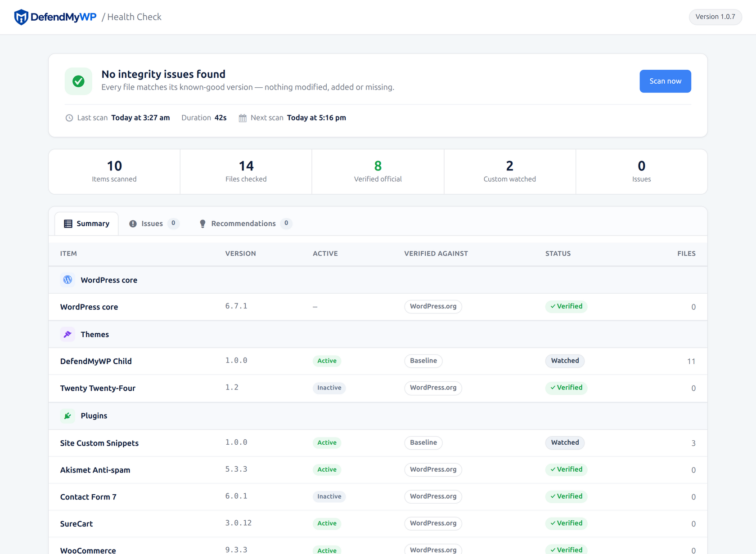Click the STATUS column header
Viewport: 756px width, 554px height.
tap(558, 254)
